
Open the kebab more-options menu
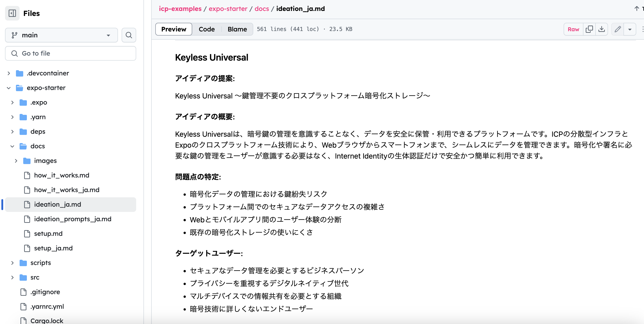pyautogui.click(x=642, y=29)
